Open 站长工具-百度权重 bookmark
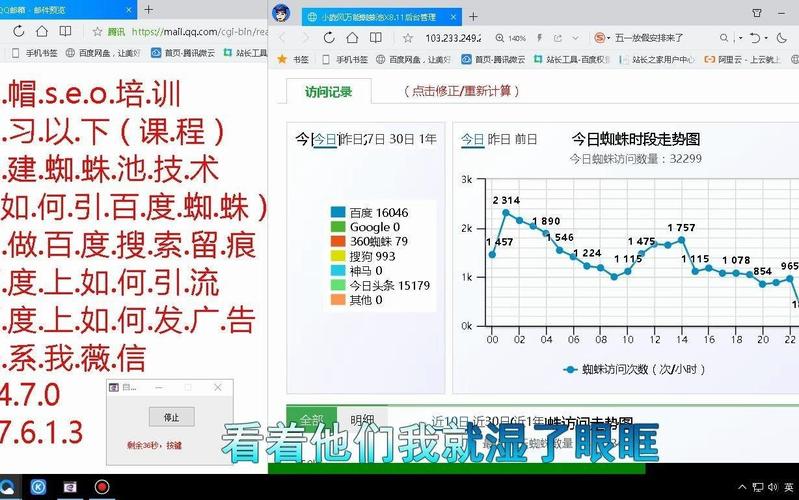Screen dimensions: 799x500 (x=572, y=59)
